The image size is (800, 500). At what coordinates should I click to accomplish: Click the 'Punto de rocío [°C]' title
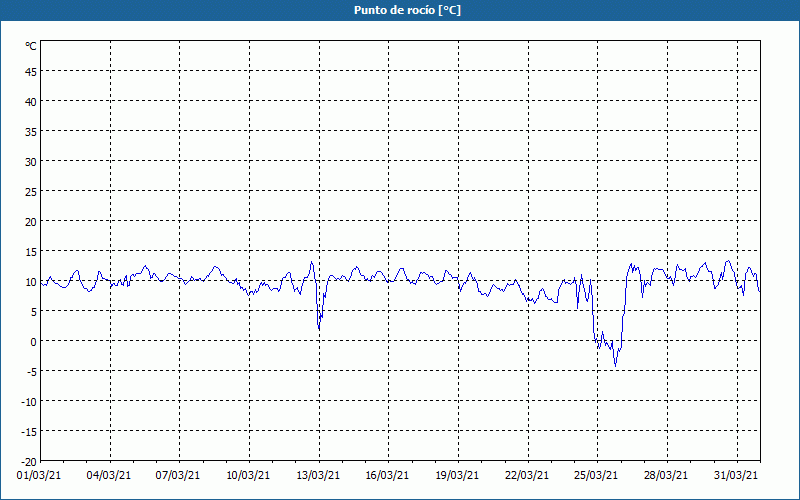point(407,10)
